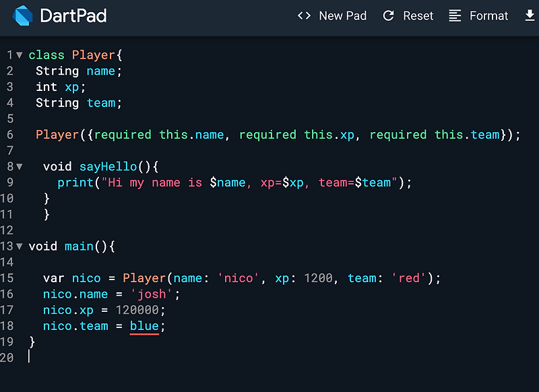Collapse the sayHello method fold triangle
The image size is (539, 392).
click(x=20, y=166)
